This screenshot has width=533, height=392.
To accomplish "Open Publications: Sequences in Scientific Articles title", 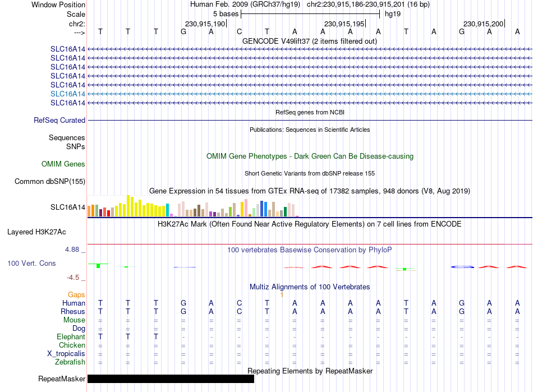I will [310, 130].
